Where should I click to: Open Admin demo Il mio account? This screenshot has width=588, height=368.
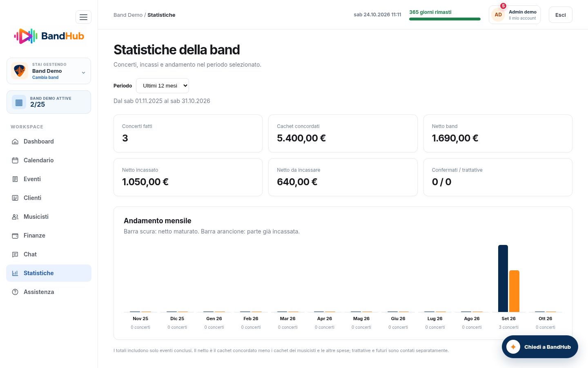[x=514, y=15]
